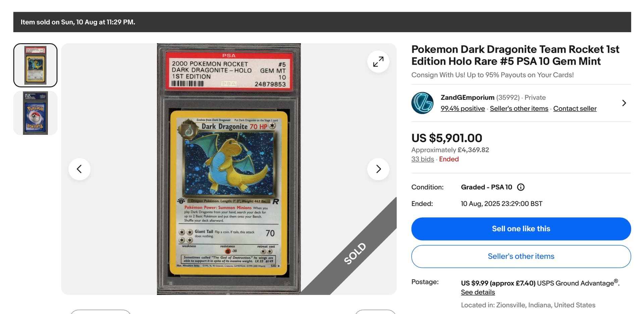
Task: Open the condition info icon beside PSA 10
Action: pyautogui.click(x=521, y=187)
